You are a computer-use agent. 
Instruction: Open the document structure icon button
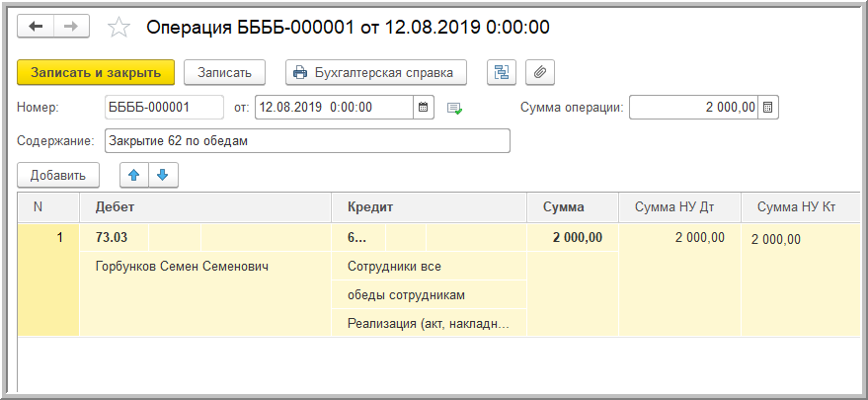[502, 72]
